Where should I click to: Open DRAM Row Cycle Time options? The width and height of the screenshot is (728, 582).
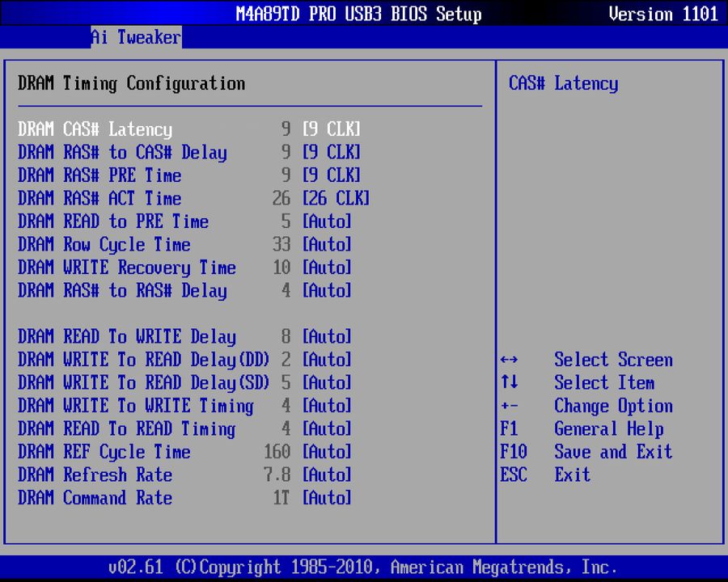(x=327, y=244)
